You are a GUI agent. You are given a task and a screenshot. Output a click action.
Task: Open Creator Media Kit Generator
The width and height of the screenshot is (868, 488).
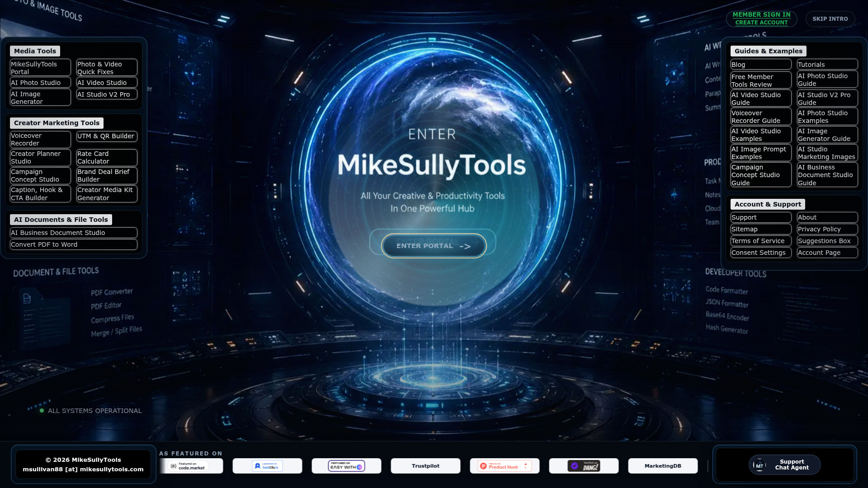click(107, 194)
